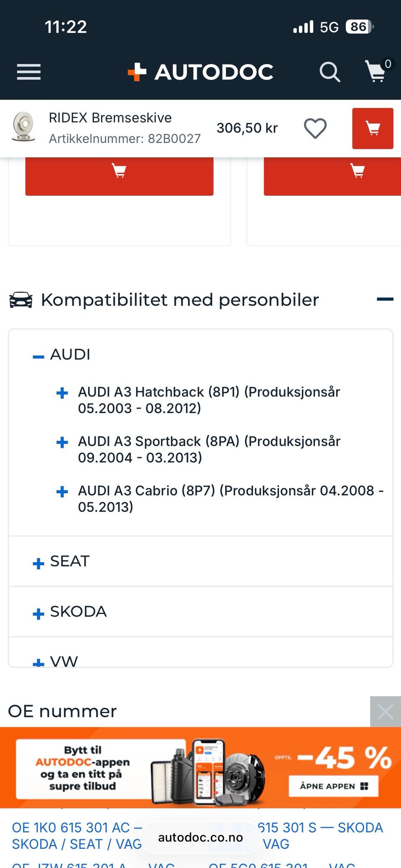Expand the SEAT brand group
This screenshot has height=868, width=401.
[x=38, y=563]
